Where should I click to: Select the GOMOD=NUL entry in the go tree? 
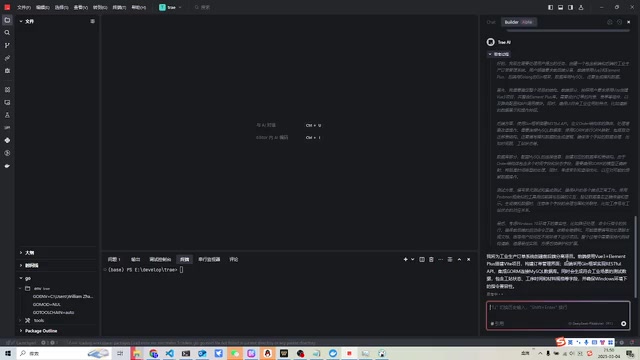47,304
